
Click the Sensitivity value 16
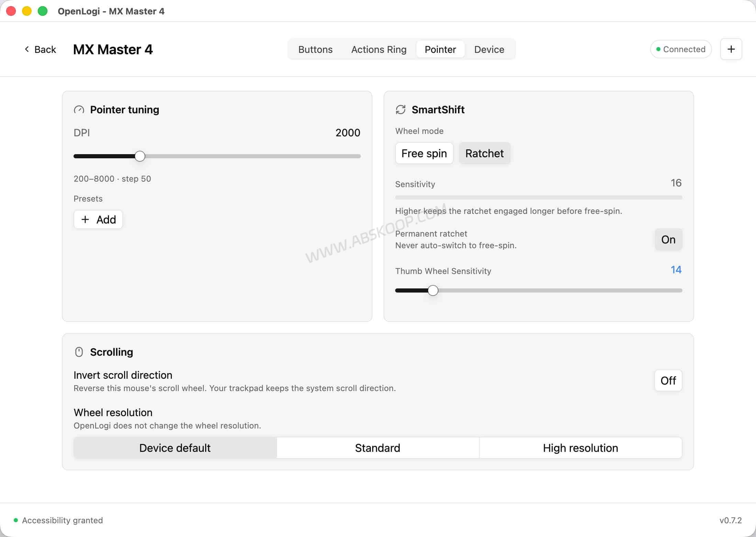click(676, 183)
